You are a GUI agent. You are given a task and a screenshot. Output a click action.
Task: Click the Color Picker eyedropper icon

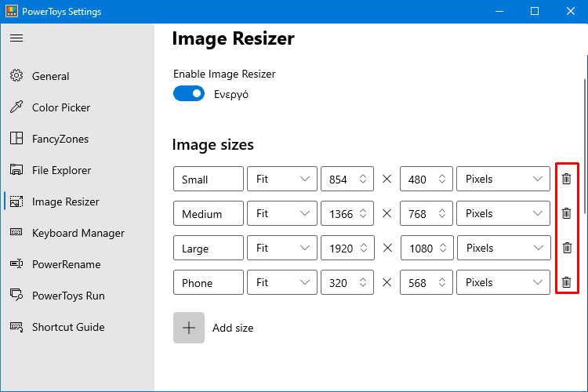pyautogui.click(x=16, y=107)
